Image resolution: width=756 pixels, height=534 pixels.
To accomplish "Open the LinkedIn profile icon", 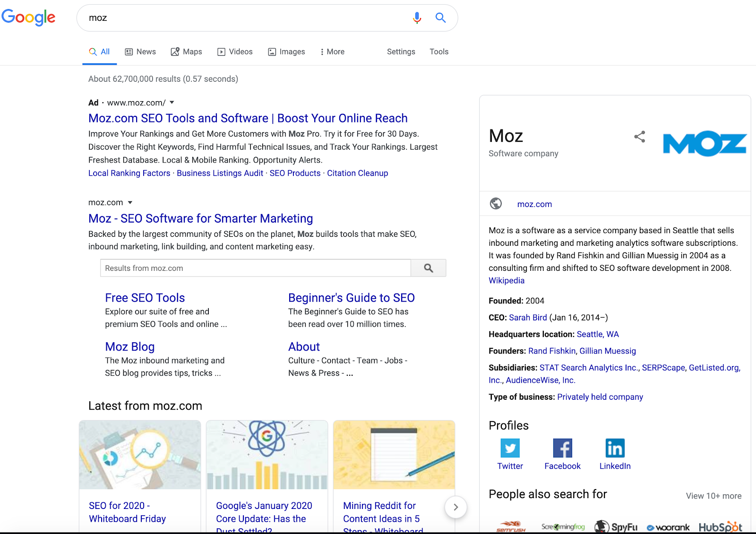I will click(615, 448).
